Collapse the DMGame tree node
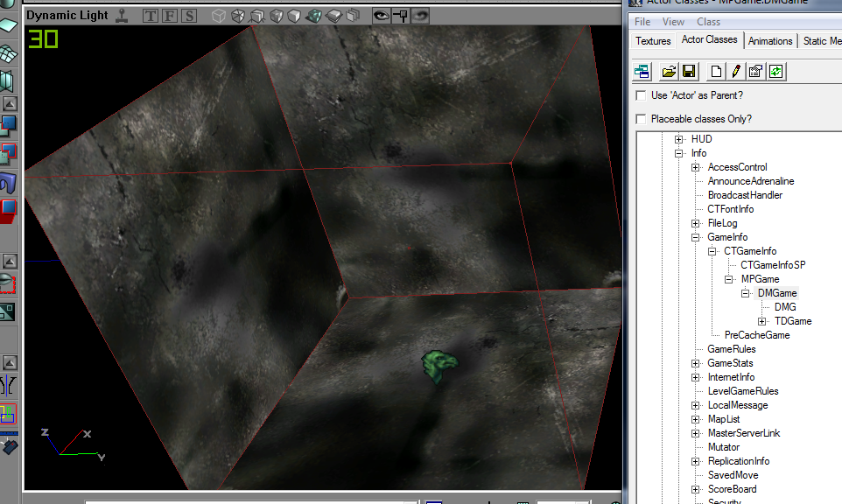Viewport: 842px width, 504px height. click(x=745, y=293)
